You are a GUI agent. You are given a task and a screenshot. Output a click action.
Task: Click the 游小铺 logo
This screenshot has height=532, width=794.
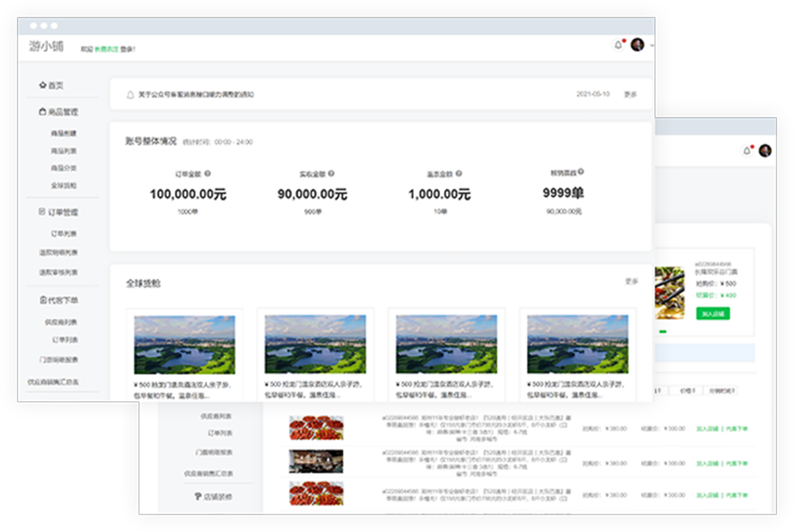(46, 46)
